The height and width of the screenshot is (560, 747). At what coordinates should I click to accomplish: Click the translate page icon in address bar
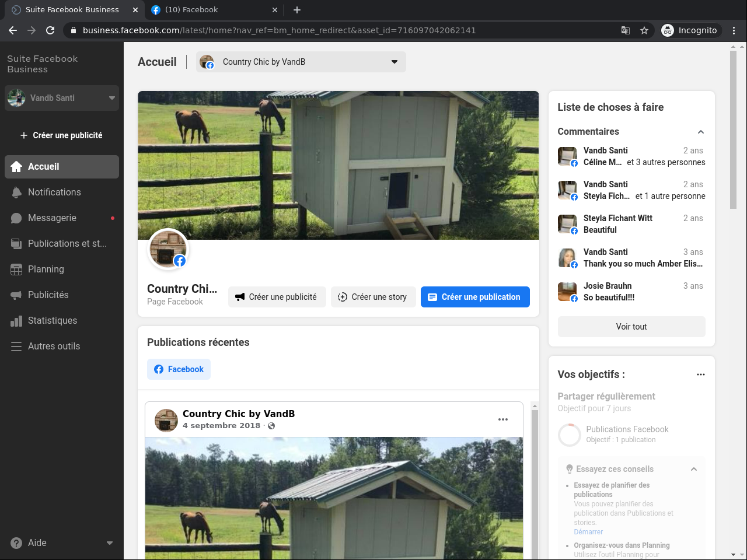click(626, 30)
